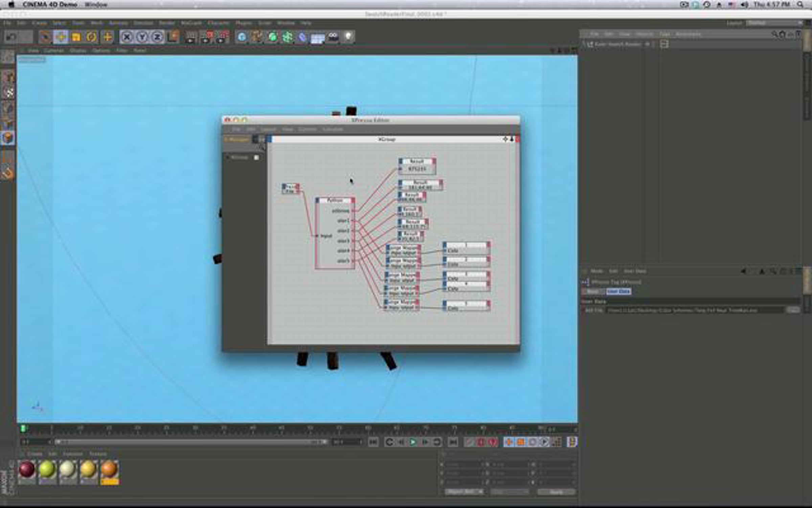Switch to the User Data tab

tap(618, 291)
